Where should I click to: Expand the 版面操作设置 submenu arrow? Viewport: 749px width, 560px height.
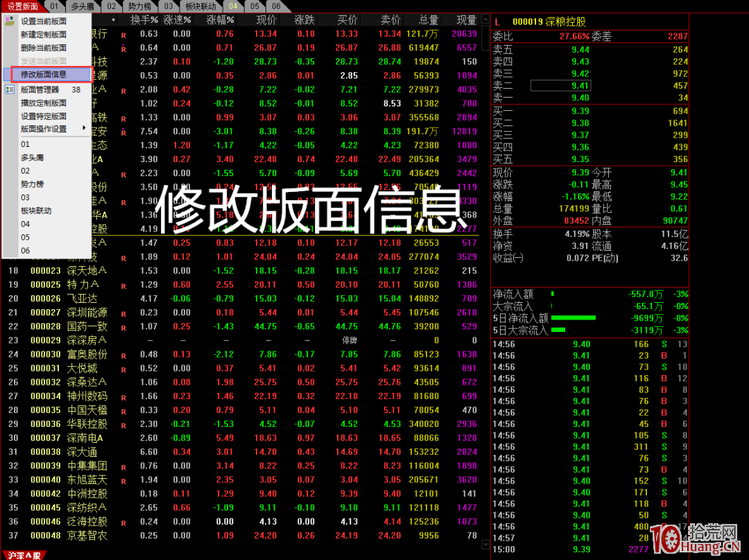point(84,128)
